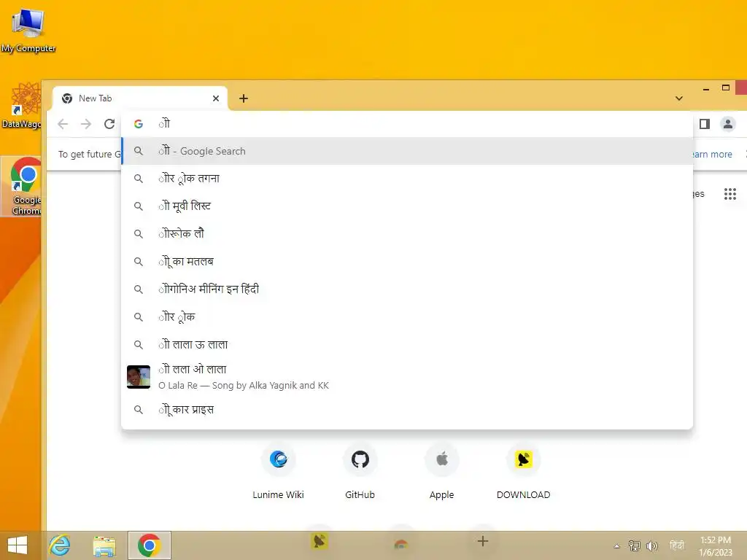Open the Apple shortcut
Viewport: 747px width, 560px height.
[441, 472]
